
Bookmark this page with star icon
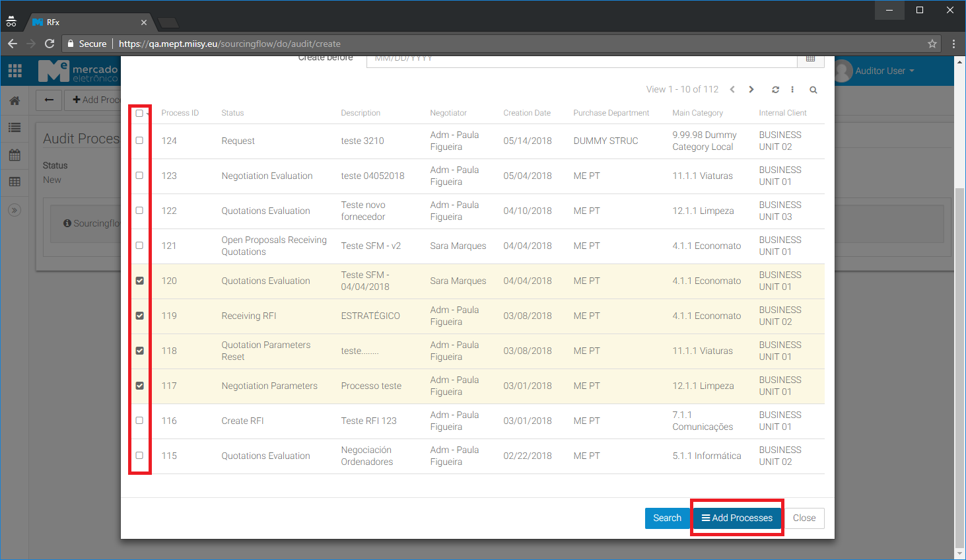(932, 44)
